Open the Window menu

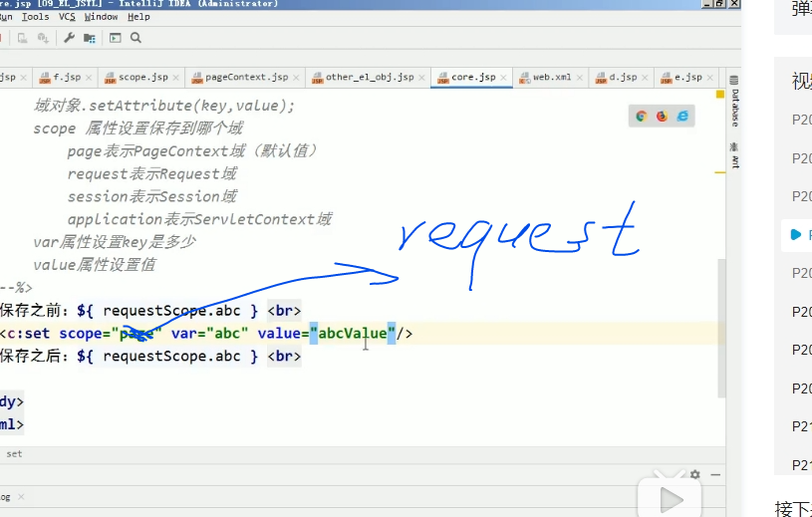point(101,17)
